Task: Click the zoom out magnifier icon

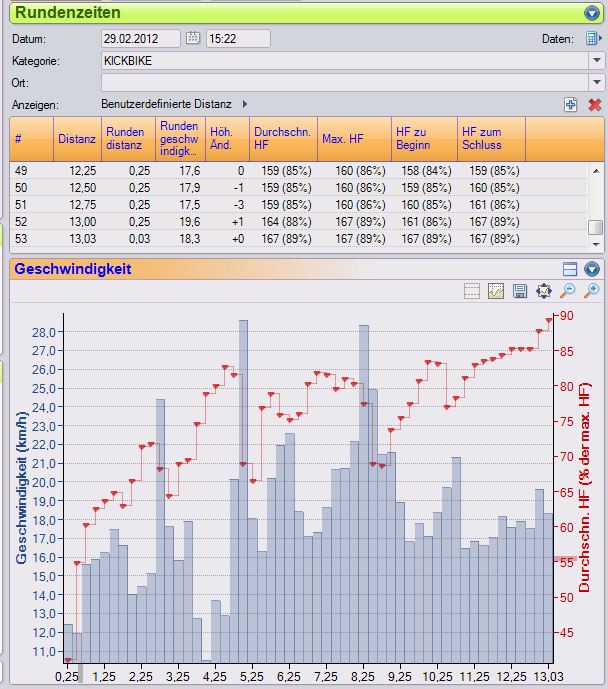Action: [568, 291]
